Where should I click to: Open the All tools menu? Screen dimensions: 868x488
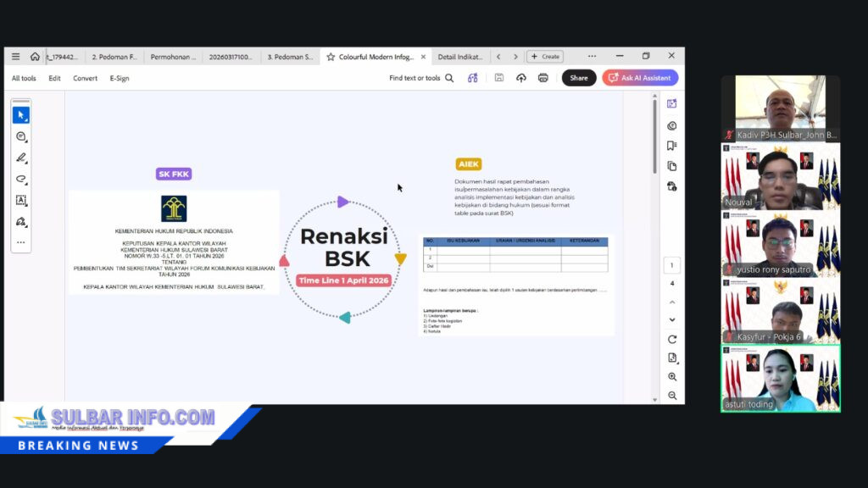pos(24,78)
